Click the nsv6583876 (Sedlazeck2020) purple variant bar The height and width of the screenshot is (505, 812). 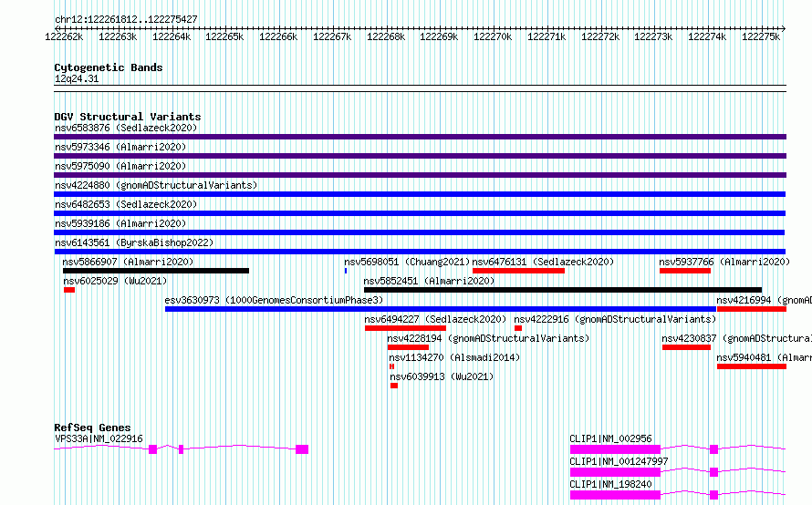(420, 137)
